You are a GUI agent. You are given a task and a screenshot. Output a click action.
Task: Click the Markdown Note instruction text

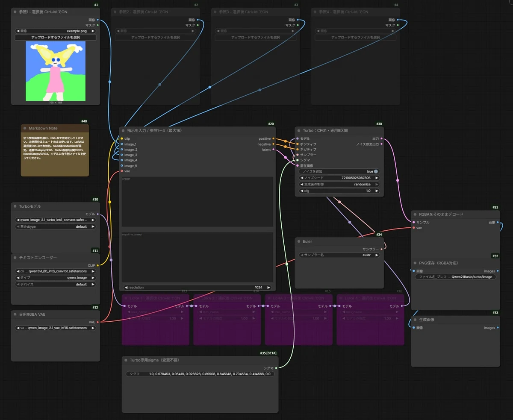click(54, 148)
